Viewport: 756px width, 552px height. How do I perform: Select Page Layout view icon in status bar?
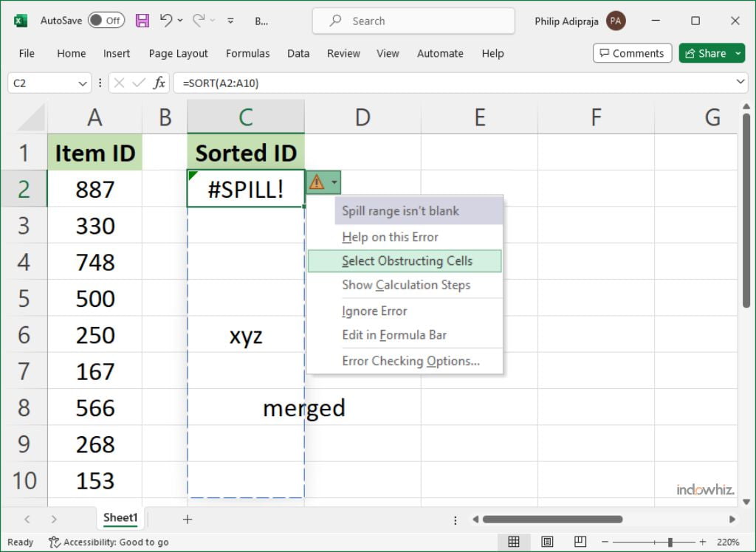pyautogui.click(x=547, y=542)
